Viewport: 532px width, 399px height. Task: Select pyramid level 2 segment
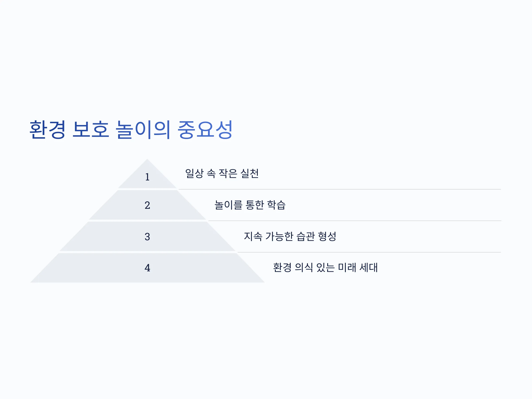147,205
